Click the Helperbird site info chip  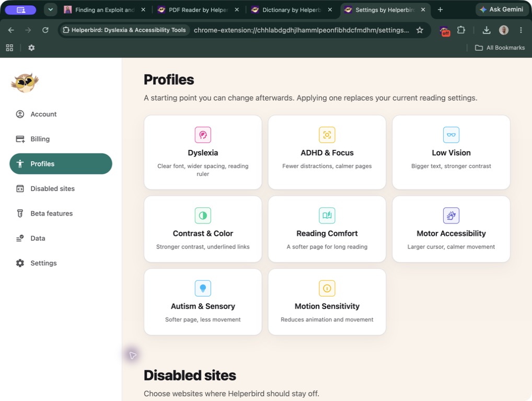(124, 30)
